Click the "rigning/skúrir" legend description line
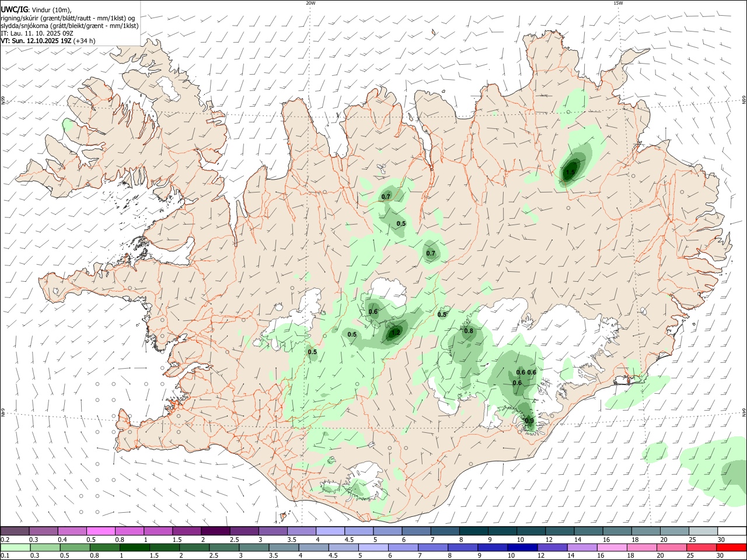 (68, 18)
